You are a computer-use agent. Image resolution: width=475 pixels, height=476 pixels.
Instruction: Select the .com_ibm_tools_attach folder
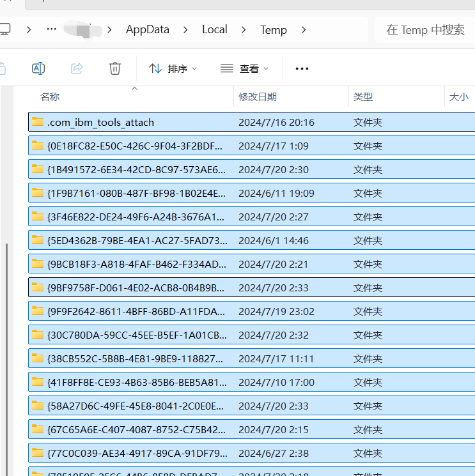pyautogui.click(x=251, y=122)
